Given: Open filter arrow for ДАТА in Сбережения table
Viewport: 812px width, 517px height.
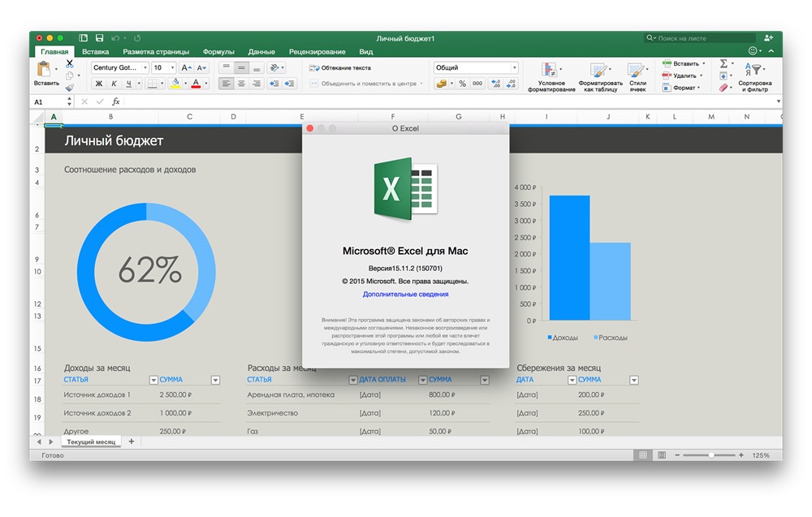Looking at the screenshot, I should pyautogui.click(x=572, y=381).
